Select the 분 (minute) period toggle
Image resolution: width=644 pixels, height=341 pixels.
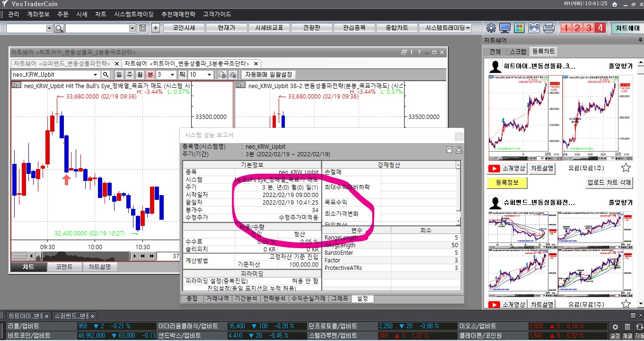point(150,75)
